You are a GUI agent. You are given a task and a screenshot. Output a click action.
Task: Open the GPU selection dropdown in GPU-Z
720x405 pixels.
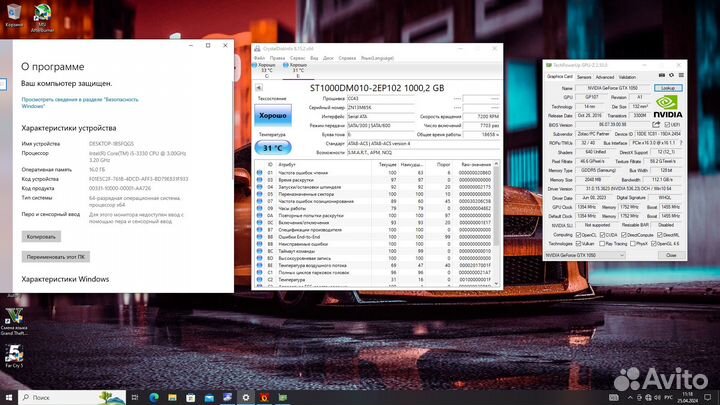(585, 255)
